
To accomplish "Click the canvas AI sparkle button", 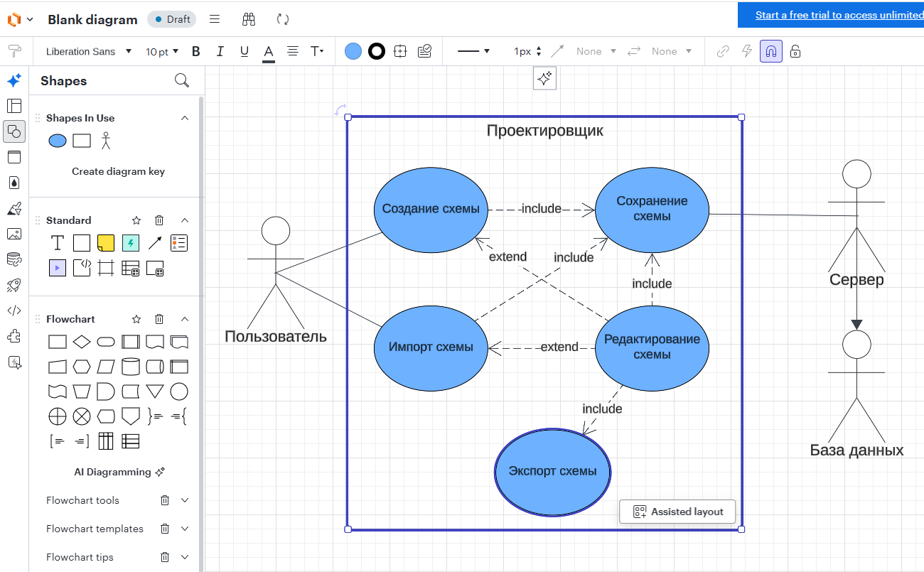I will click(x=544, y=78).
